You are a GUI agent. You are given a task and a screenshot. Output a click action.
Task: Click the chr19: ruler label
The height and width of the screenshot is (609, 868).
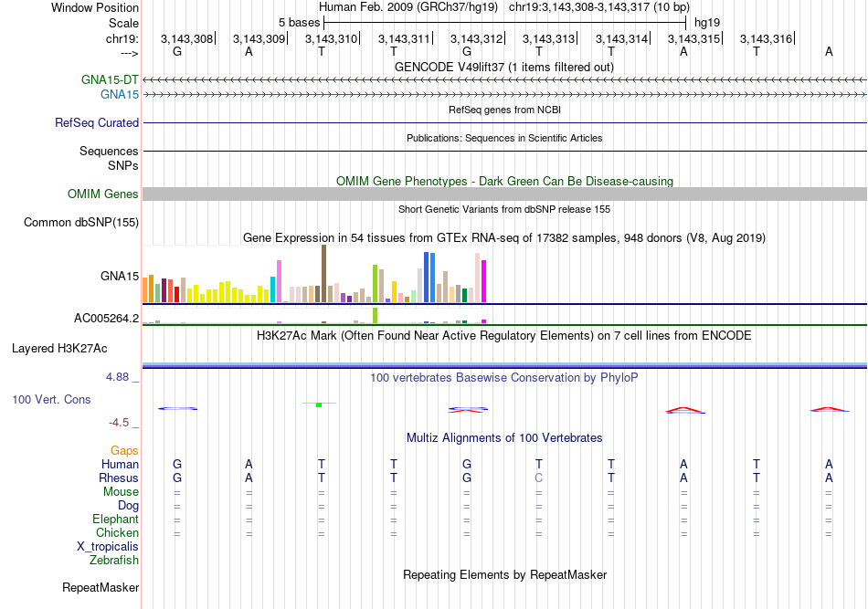tap(122, 38)
